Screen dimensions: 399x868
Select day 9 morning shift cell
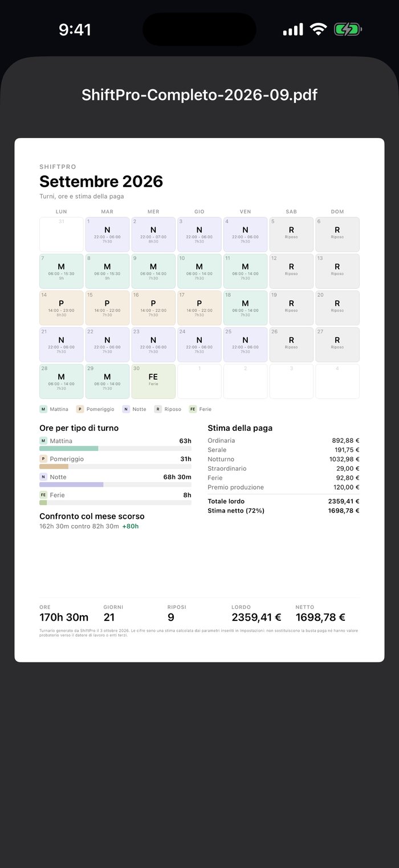153,271
